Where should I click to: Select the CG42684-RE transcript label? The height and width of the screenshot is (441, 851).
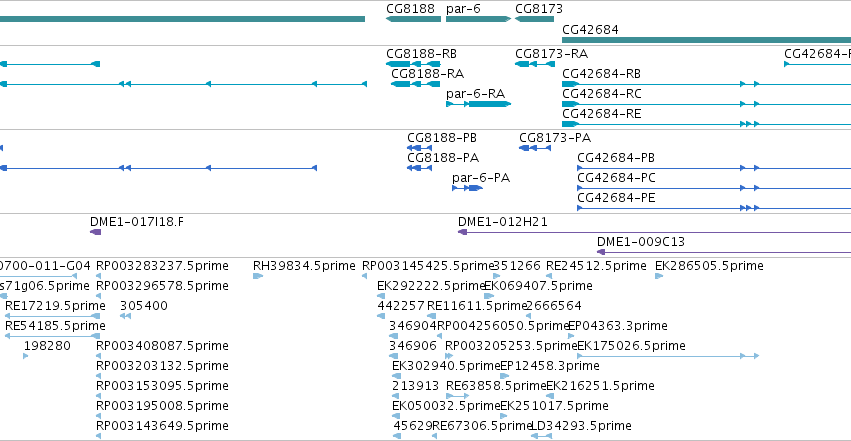point(601,114)
